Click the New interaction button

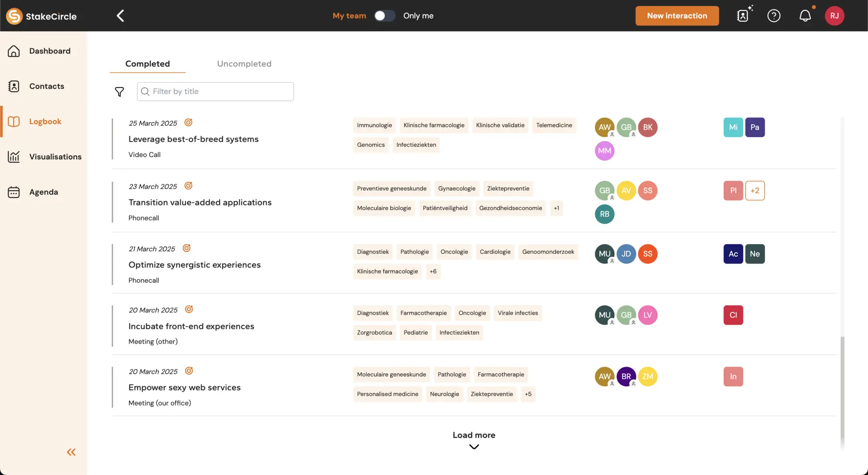click(x=677, y=16)
